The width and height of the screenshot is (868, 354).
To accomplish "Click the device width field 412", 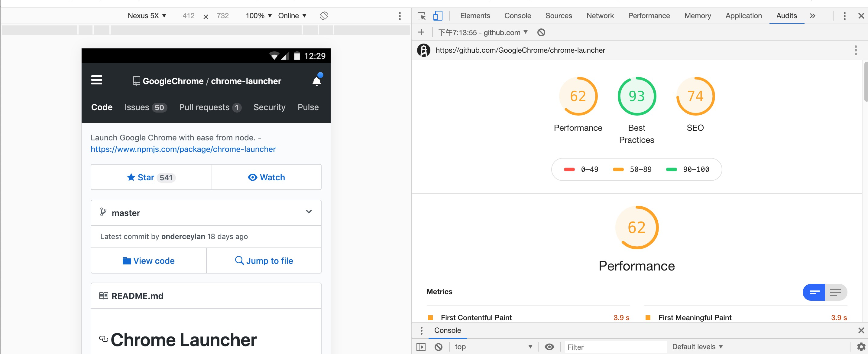I will [x=188, y=16].
